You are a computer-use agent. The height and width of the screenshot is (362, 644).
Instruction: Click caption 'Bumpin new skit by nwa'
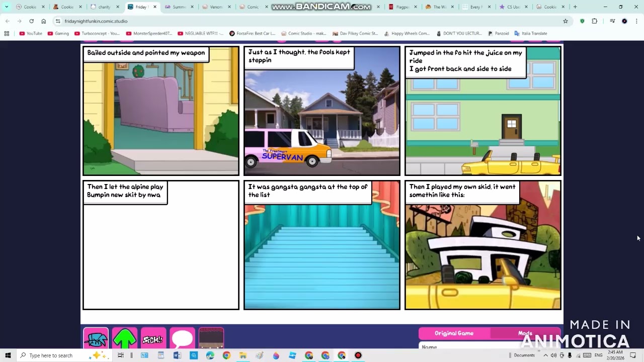click(x=124, y=195)
